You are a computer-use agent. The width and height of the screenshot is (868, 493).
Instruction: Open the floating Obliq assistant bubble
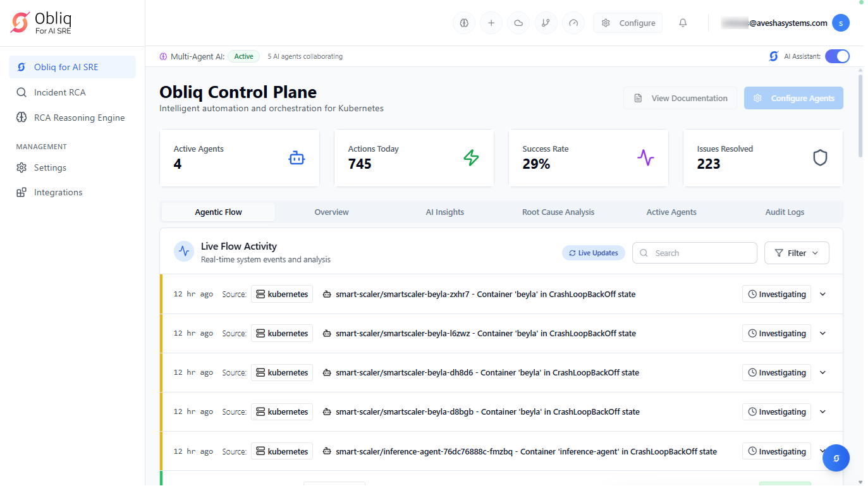(x=836, y=458)
